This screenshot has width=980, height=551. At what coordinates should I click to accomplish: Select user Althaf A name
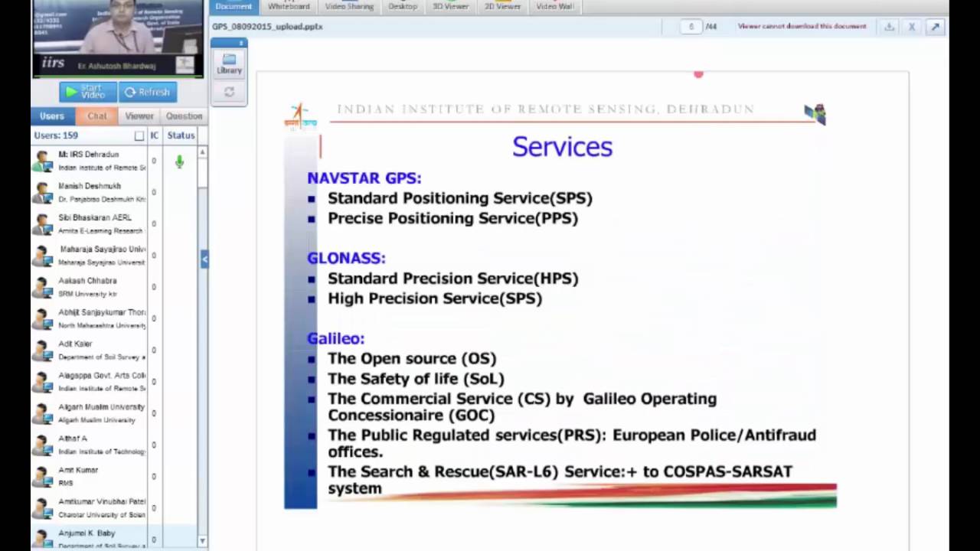[x=73, y=439]
